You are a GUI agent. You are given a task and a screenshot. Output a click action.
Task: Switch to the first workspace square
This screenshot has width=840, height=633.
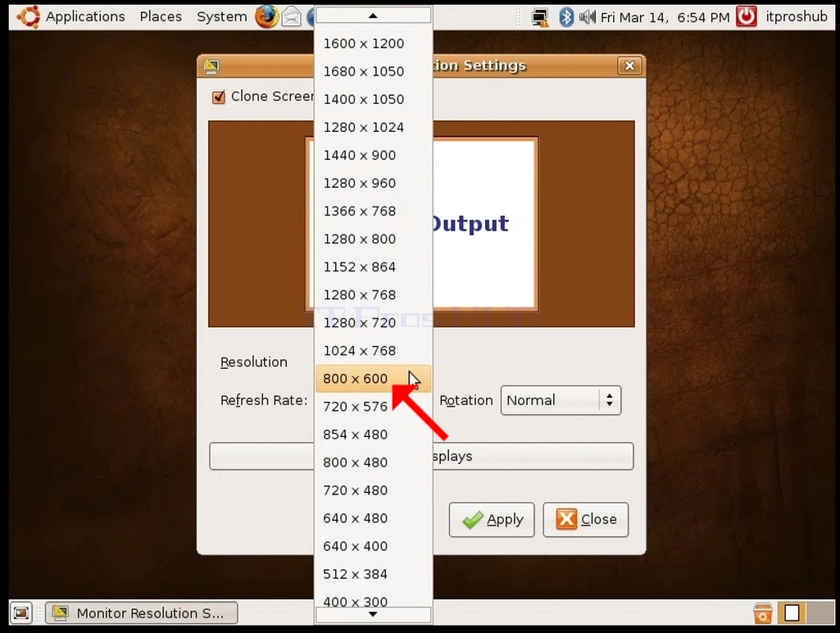click(x=792, y=613)
